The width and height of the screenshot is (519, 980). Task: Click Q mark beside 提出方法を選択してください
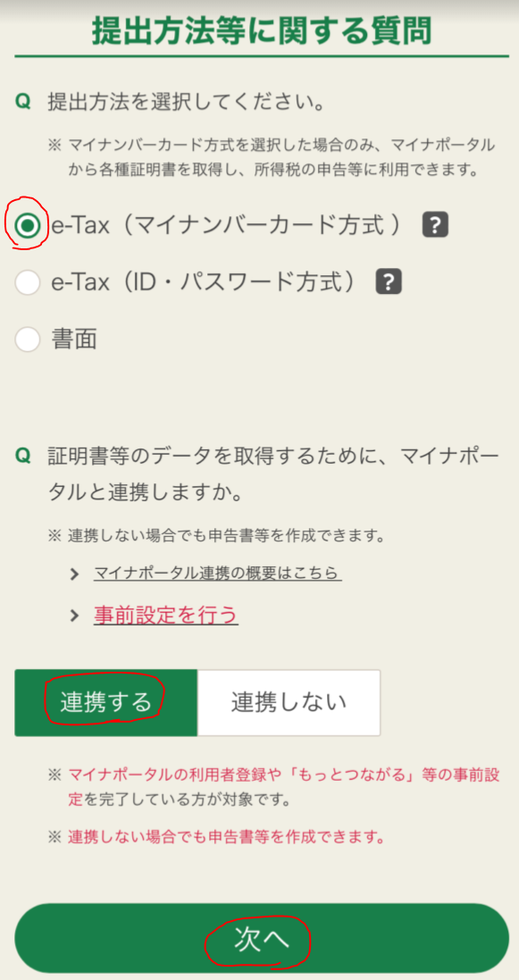pos(22,103)
